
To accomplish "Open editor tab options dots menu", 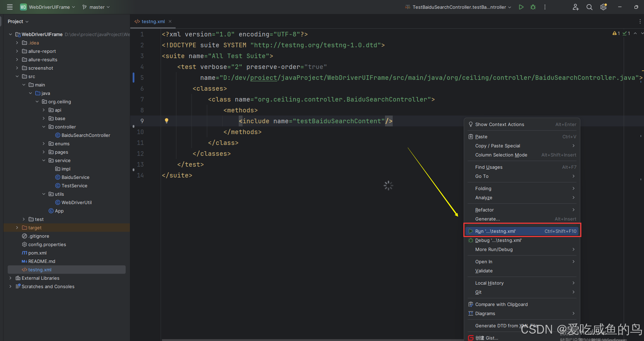I will coord(640,21).
